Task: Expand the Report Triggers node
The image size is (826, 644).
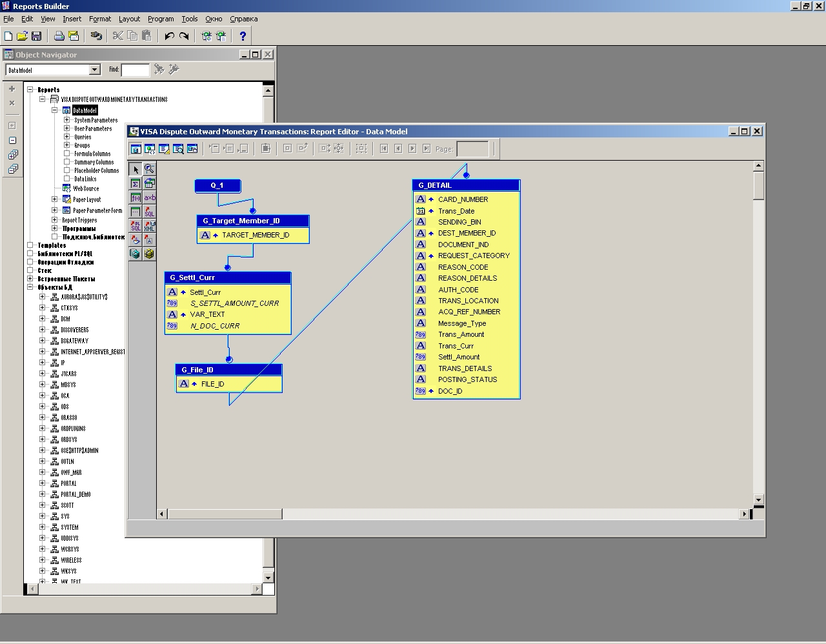Action: 55,220
